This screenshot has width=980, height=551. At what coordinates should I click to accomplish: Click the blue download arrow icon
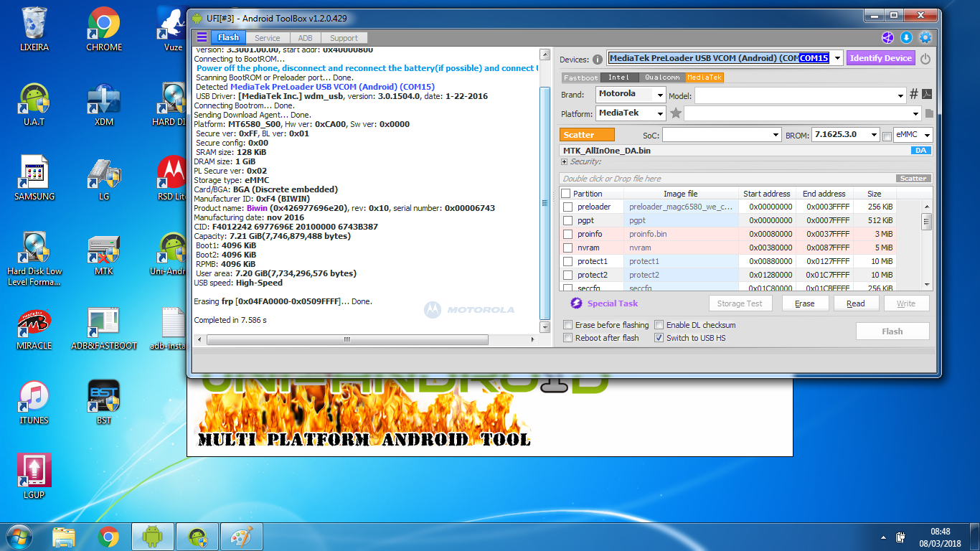[x=906, y=37]
